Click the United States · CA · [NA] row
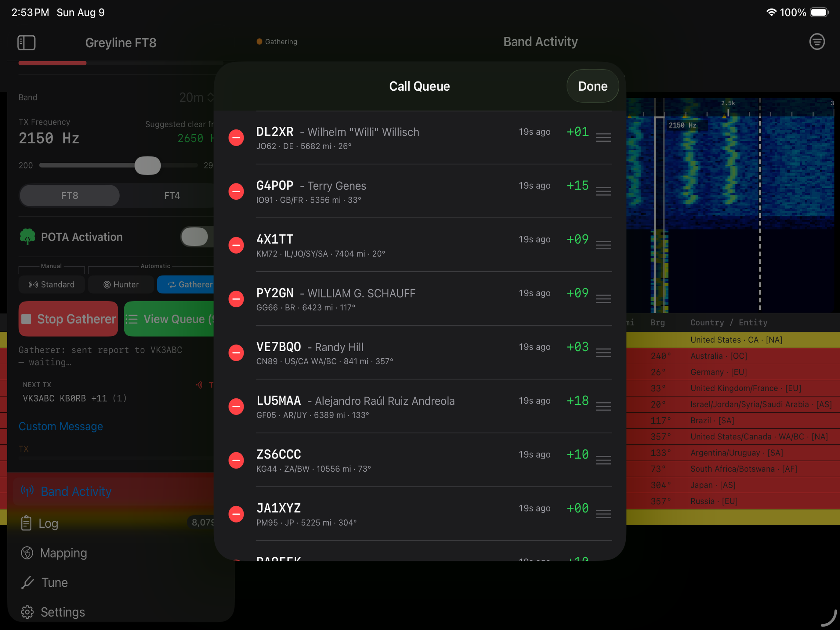Image resolution: width=840 pixels, height=630 pixels. click(x=733, y=340)
